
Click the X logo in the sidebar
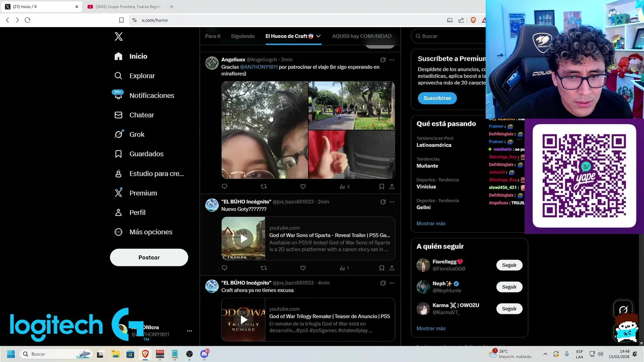pos(119,37)
